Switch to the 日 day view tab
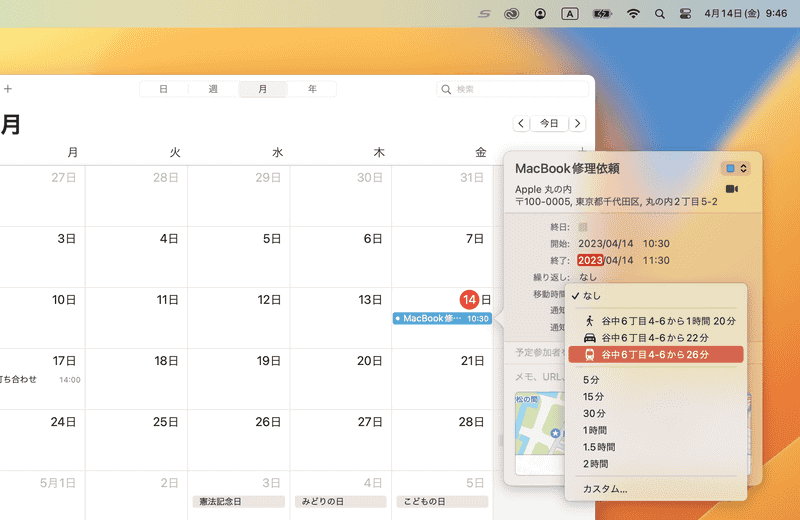 pyautogui.click(x=163, y=89)
